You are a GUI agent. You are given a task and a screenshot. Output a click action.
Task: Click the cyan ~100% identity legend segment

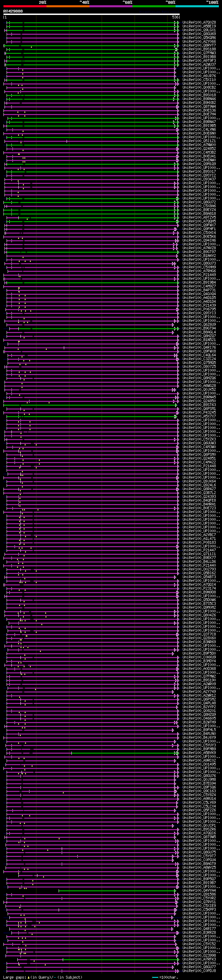click(x=197, y=6)
